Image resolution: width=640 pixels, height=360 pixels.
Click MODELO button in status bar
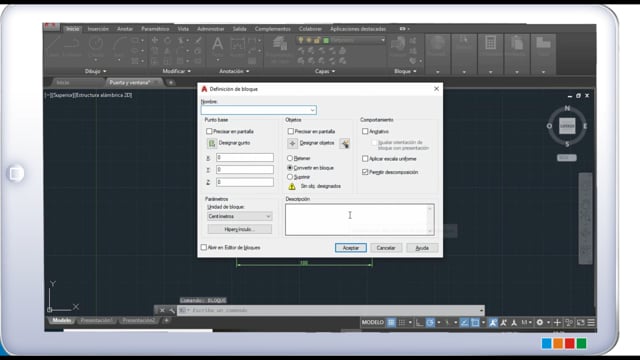tap(373, 322)
